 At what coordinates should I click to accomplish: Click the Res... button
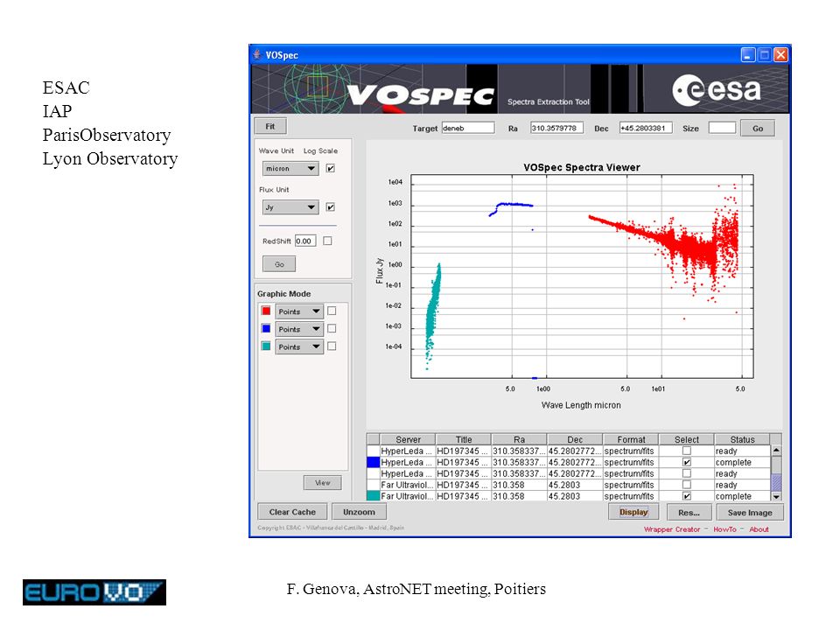689,513
